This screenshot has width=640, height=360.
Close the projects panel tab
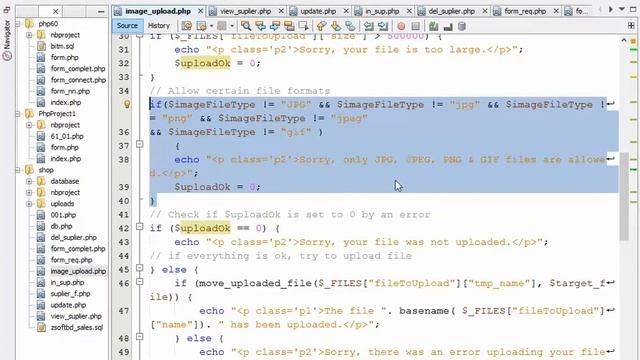[56, 11]
